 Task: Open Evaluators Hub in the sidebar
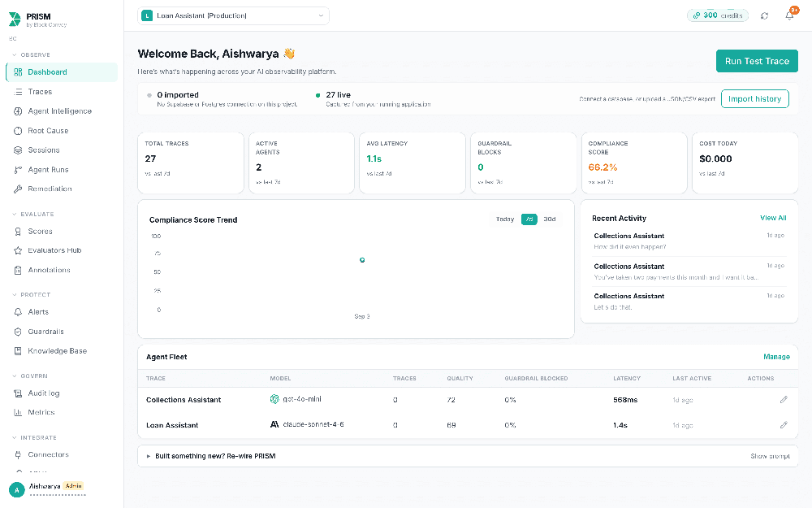point(62,250)
